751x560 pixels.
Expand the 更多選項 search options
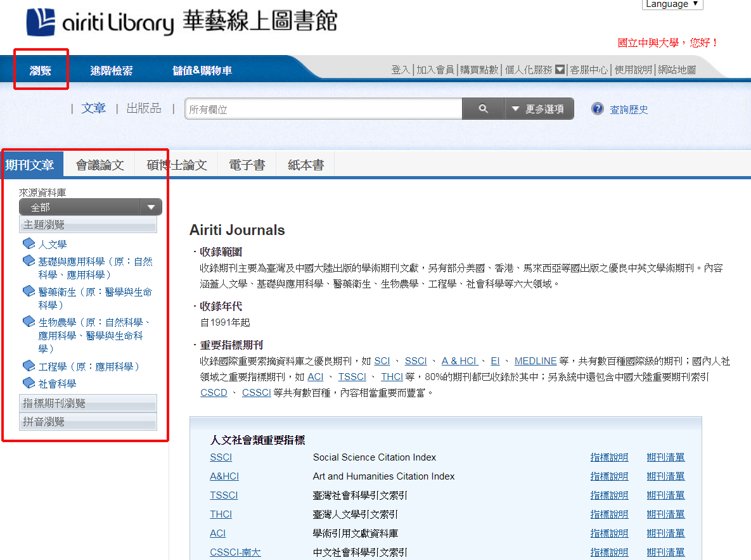(x=539, y=109)
